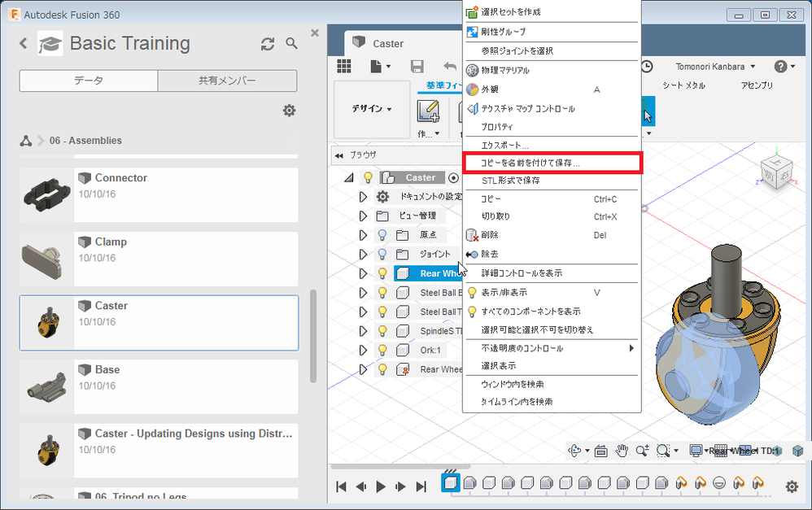This screenshot has width=812, height=510.
Task: Open timeline settings gear
Action: click(792, 486)
